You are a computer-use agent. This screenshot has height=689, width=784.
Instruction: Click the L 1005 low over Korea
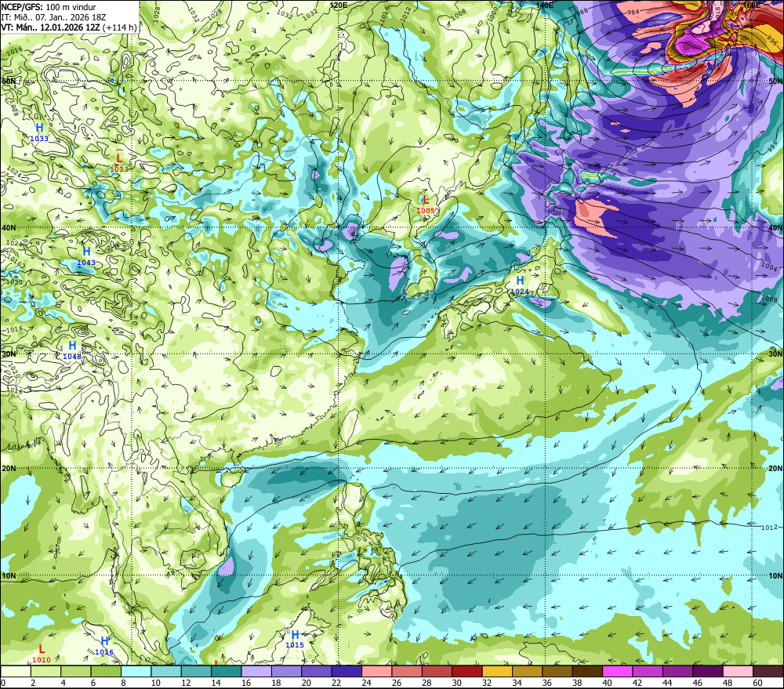tap(426, 205)
